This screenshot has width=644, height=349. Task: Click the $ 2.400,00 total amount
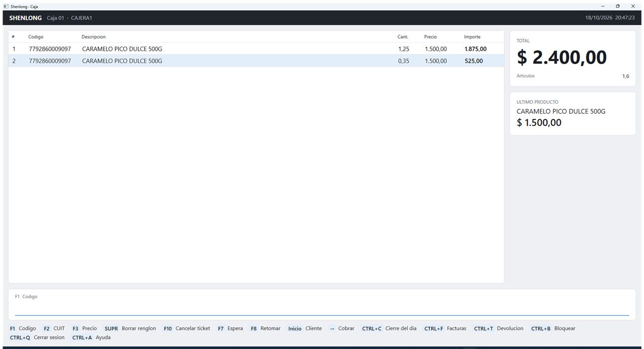point(561,57)
